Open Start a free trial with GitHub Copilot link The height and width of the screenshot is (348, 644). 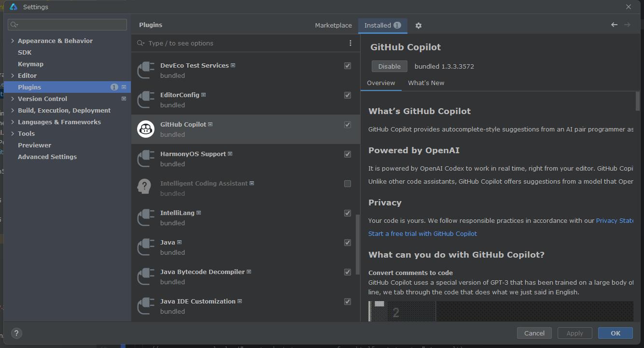tap(422, 233)
